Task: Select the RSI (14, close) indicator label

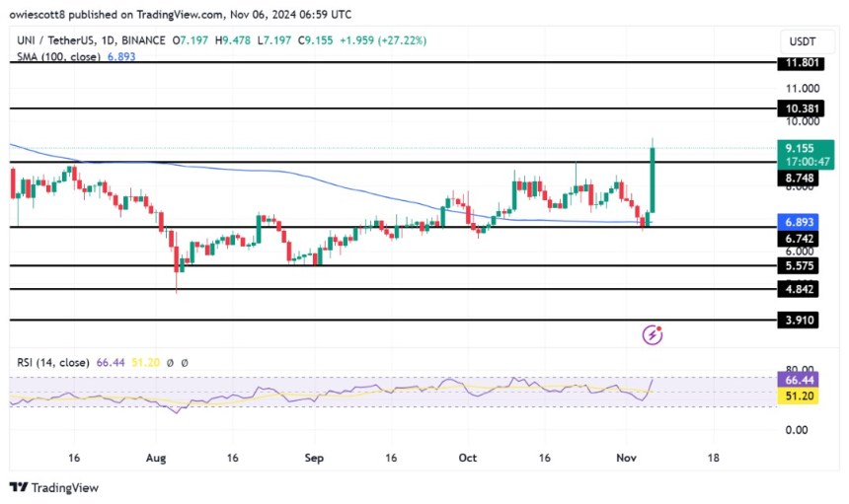Action: [x=53, y=362]
